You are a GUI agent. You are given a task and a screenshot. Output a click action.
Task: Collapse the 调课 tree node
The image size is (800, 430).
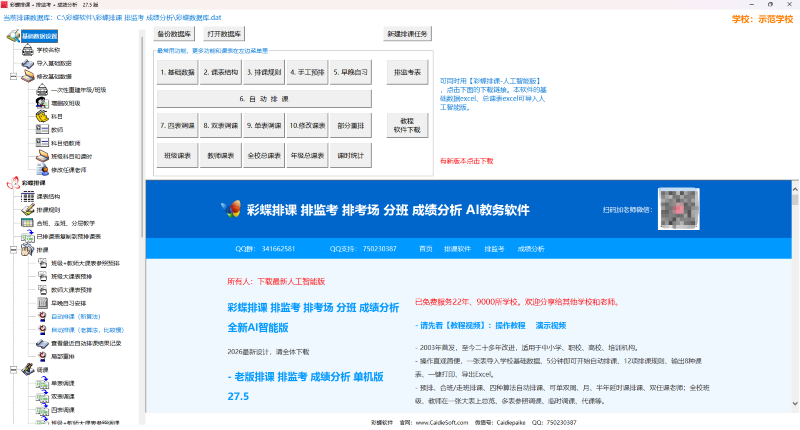[x=13, y=370]
